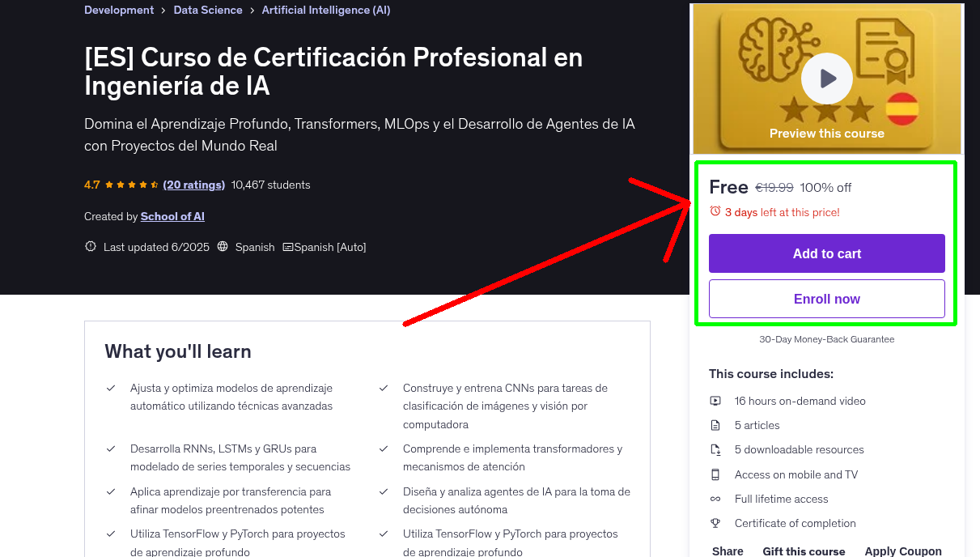Open Artificial Intelligence (AI) breadcrumb
The width and height of the screenshot is (980, 557).
point(326,11)
